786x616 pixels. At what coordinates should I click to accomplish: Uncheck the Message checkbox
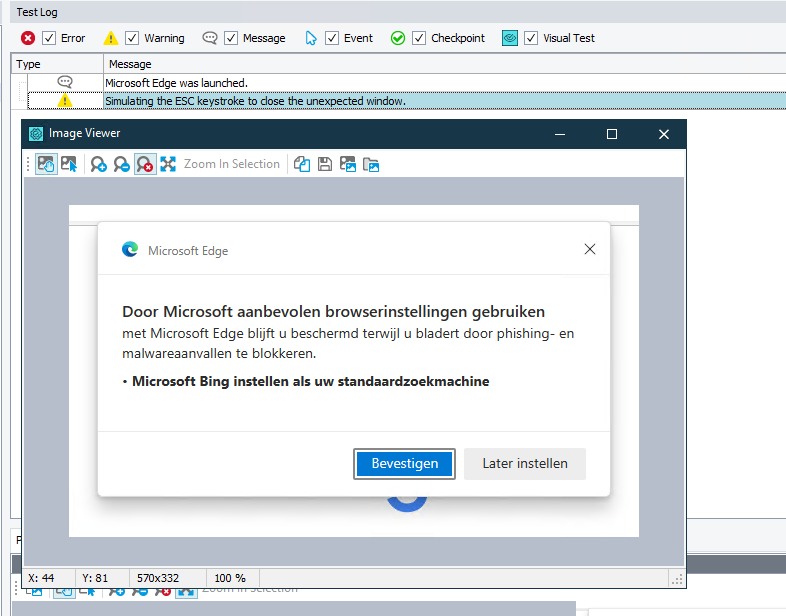click(x=231, y=38)
